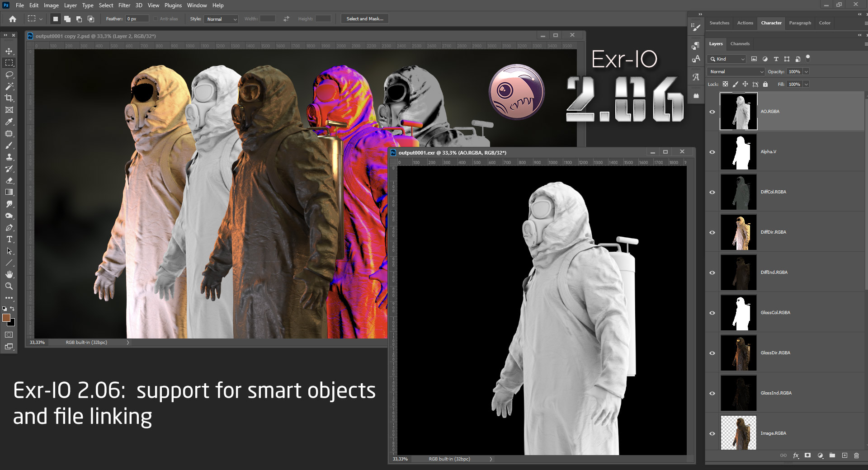Click the Home icon in options bar

click(x=13, y=19)
